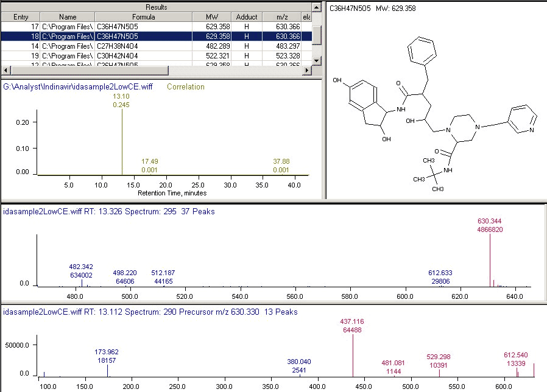Click the results table scroll down arrow
Image resolution: width=547 pixels, height=392 pixels.
tap(316, 61)
